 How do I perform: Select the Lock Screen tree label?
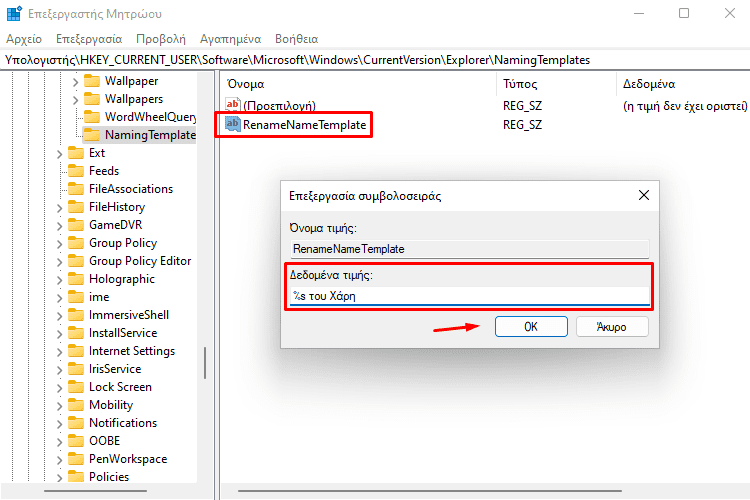coord(121,387)
